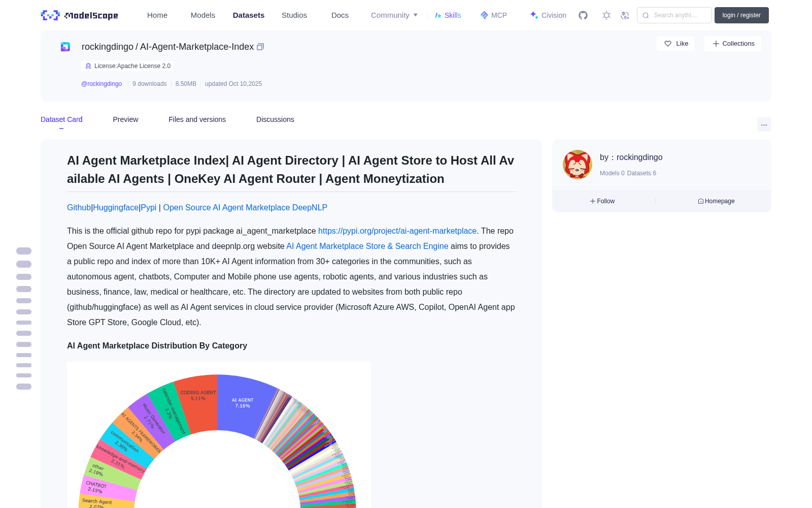
Task: Copy dataset name using the copy icon
Action: 260,47
